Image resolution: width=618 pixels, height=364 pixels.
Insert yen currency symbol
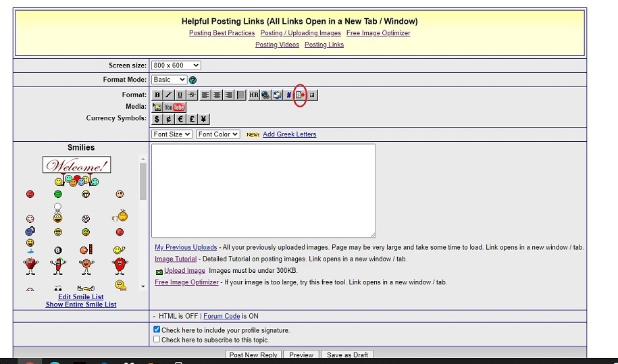point(203,119)
